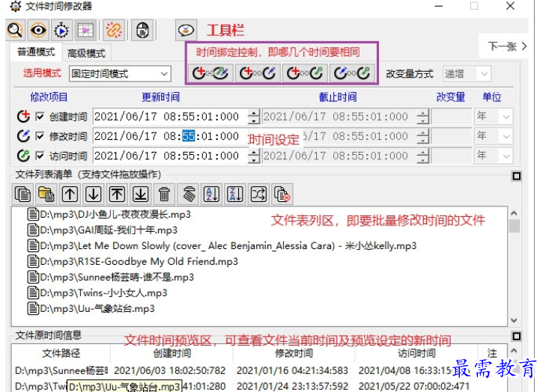Select Let Me Down Slowly mp3 file
Image resolution: width=543 pixels, height=392 pixels.
pyautogui.click(x=222, y=246)
